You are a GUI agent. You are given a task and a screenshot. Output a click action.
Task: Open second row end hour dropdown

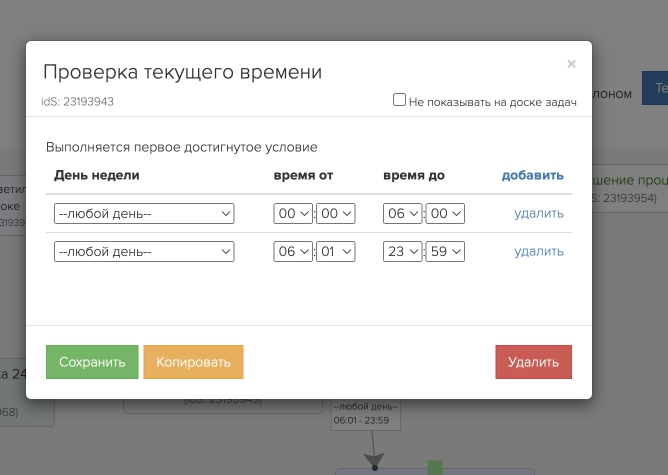click(x=402, y=252)
